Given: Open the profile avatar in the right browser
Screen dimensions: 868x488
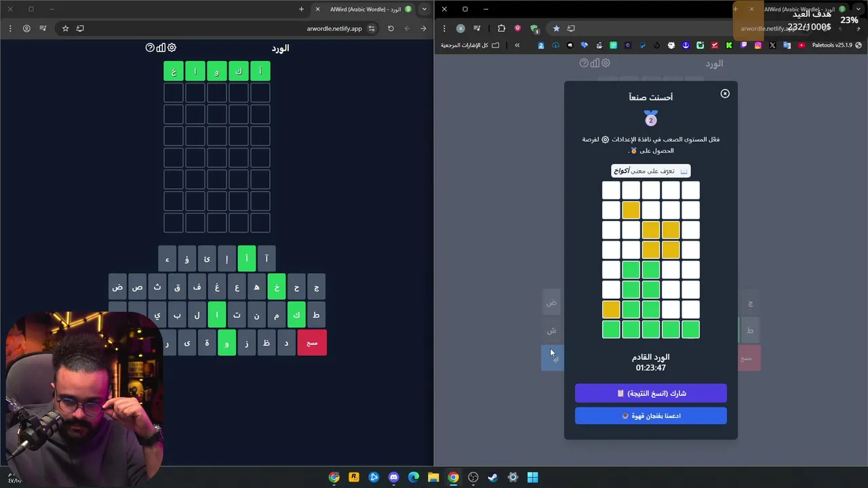Looking at the screenshot, I should (x=460, y=28).
